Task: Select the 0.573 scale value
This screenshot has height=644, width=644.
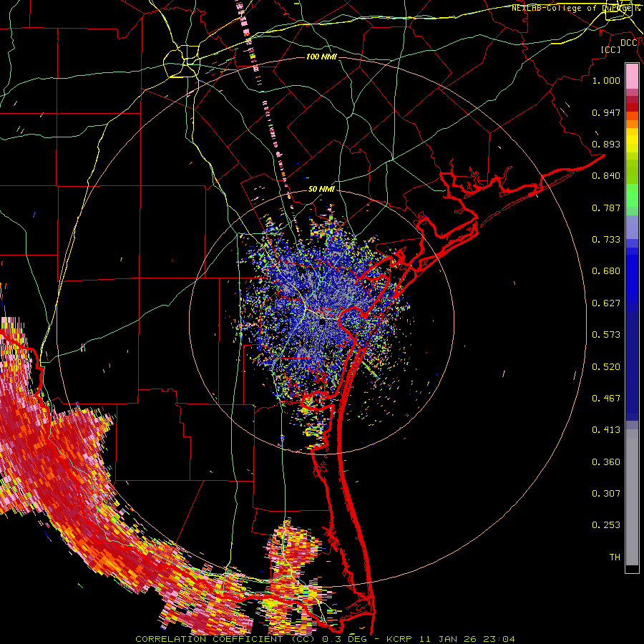Action: pos(606,335)
